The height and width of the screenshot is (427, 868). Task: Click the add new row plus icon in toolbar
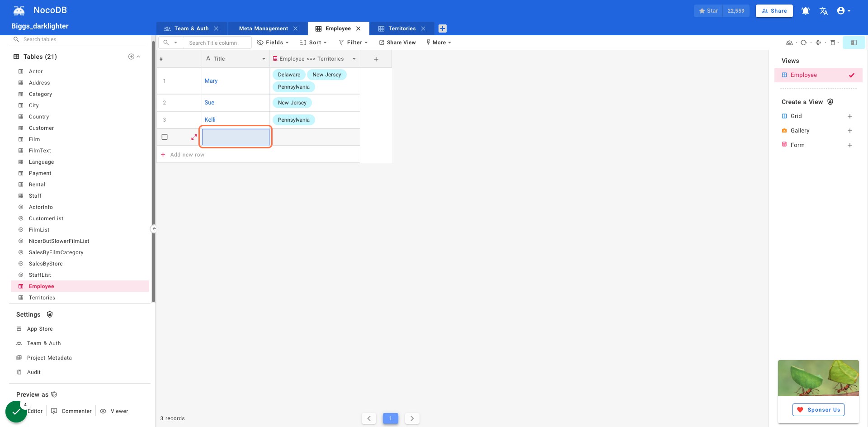point(818,43)
